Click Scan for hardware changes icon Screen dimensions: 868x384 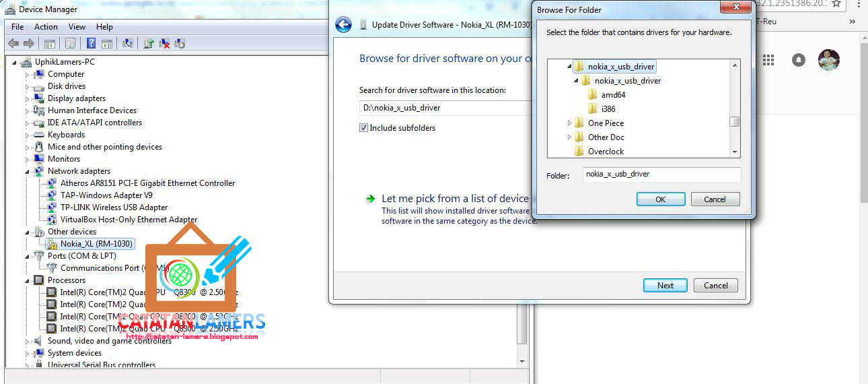point(127,43)
